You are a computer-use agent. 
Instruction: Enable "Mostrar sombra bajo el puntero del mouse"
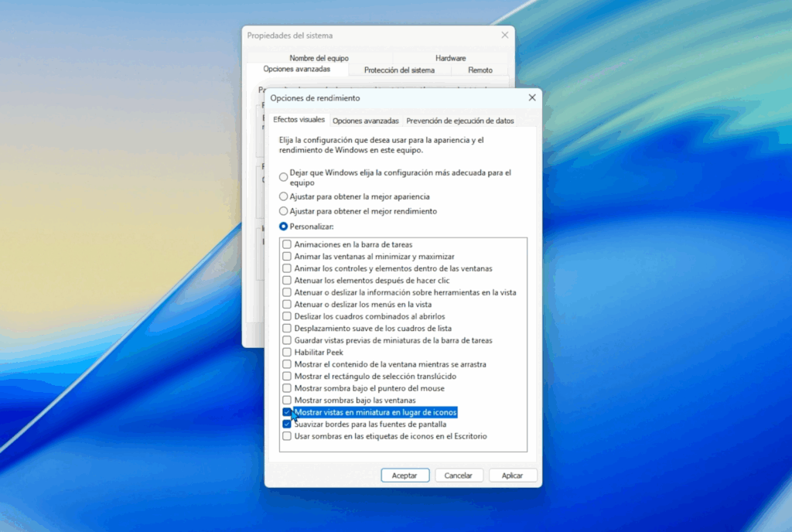pos(287,387)
